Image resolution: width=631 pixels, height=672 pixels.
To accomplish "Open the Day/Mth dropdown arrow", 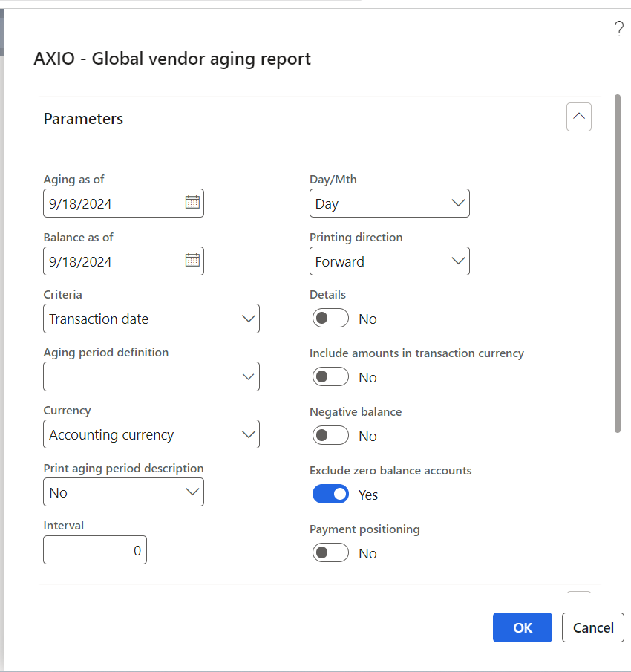I will point(459,203).
